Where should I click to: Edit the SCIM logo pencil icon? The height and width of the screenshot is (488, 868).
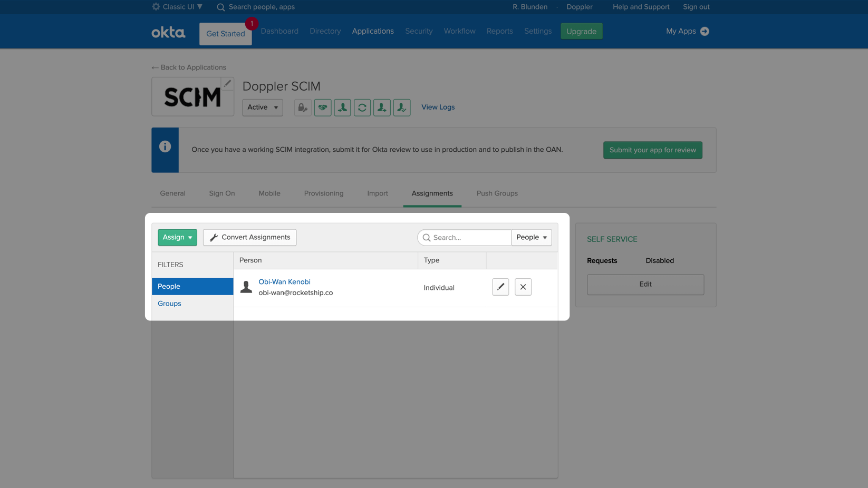click(227, 84)
